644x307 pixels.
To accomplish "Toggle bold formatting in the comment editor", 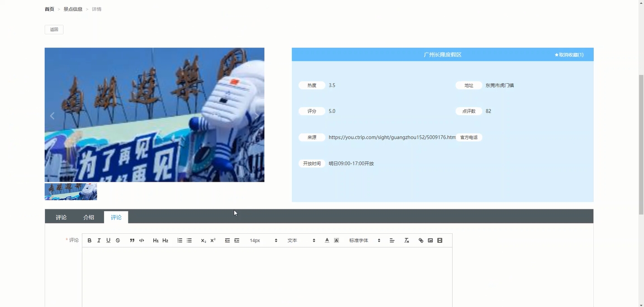I will [89, 240].
